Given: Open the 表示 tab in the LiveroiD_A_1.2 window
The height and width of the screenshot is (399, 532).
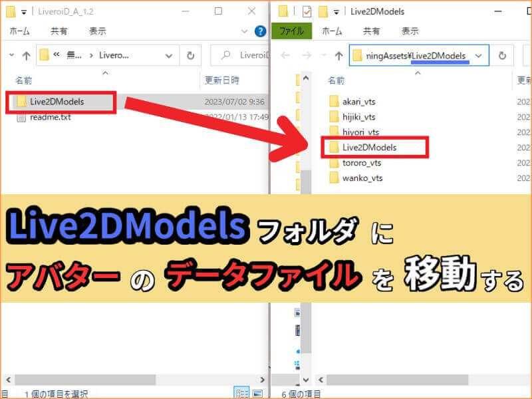Looking at the screenshot, I should pos(98,31).
